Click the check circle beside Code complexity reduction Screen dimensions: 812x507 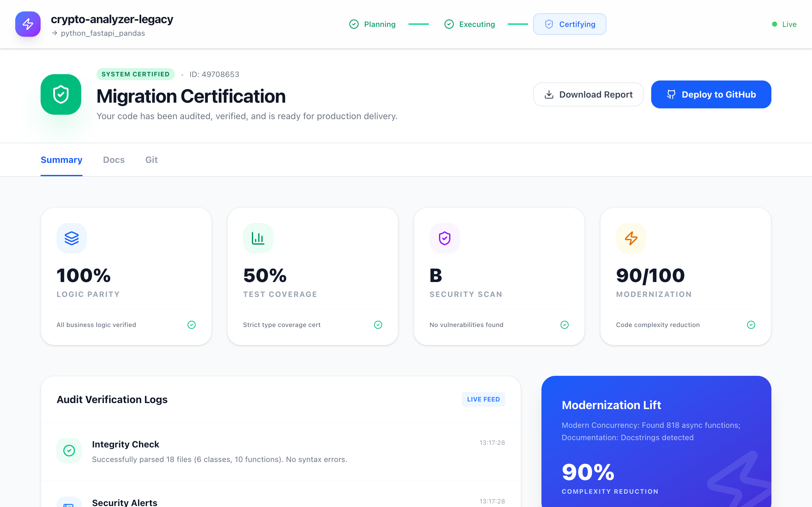(x=751, y=324)
